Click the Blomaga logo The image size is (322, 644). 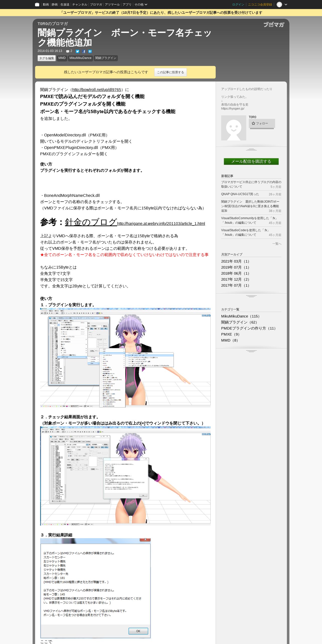(x=274, y=24)
